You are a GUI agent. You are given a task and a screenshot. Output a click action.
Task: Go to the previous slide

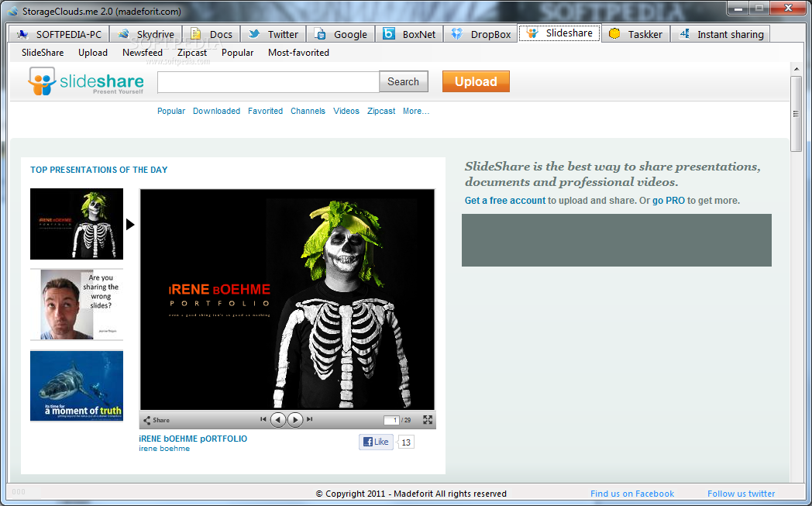[x=278, y=419]
